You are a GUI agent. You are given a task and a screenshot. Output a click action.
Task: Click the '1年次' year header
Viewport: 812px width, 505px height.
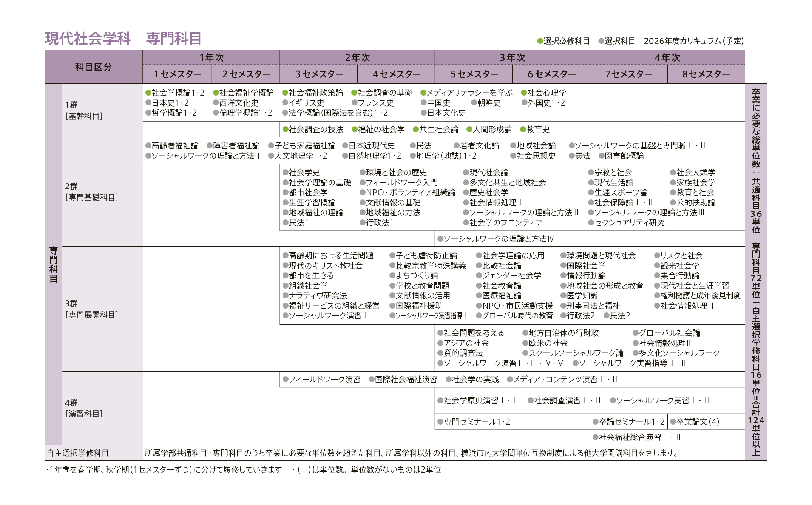pyautogui.click(x=211, y=57)
